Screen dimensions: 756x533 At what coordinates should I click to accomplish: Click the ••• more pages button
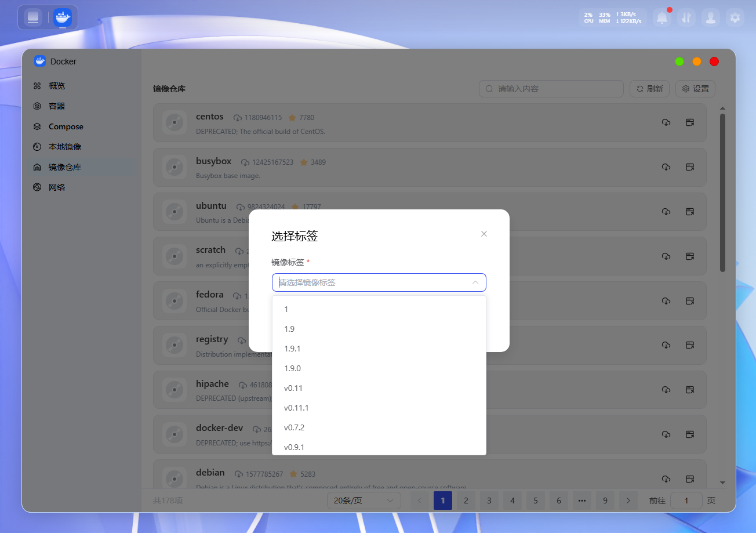582,501
